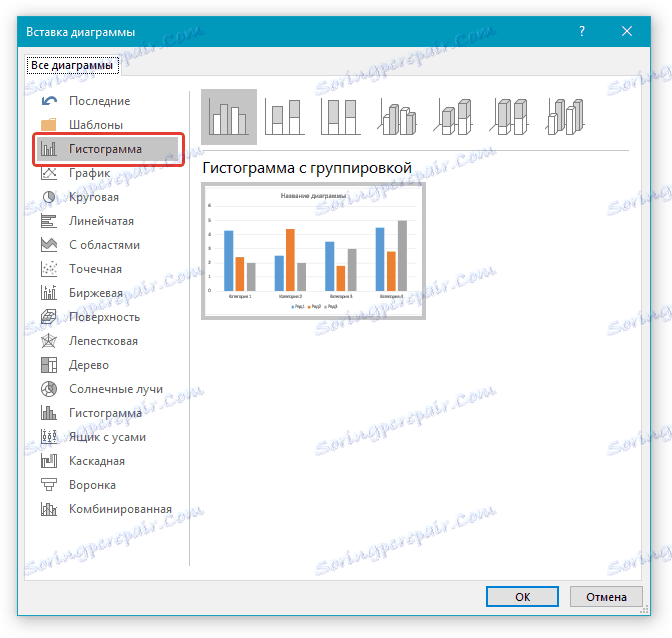672x638 pixels.
Task: Open the Последние recent charts category
Action: [107, 101]
